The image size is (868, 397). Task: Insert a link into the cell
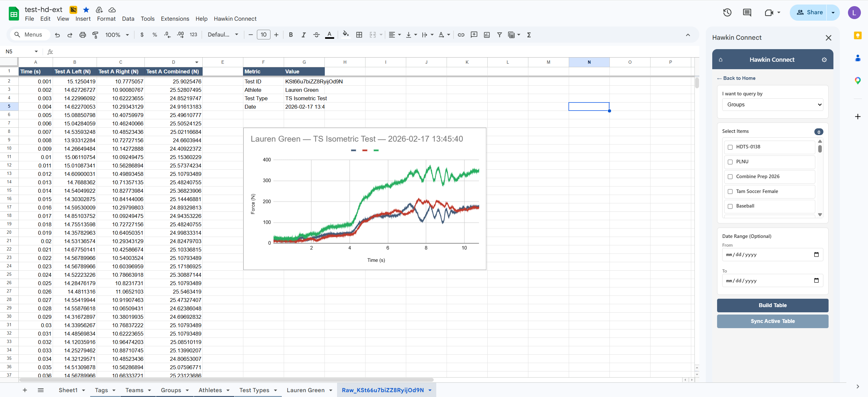click(461, 35)
